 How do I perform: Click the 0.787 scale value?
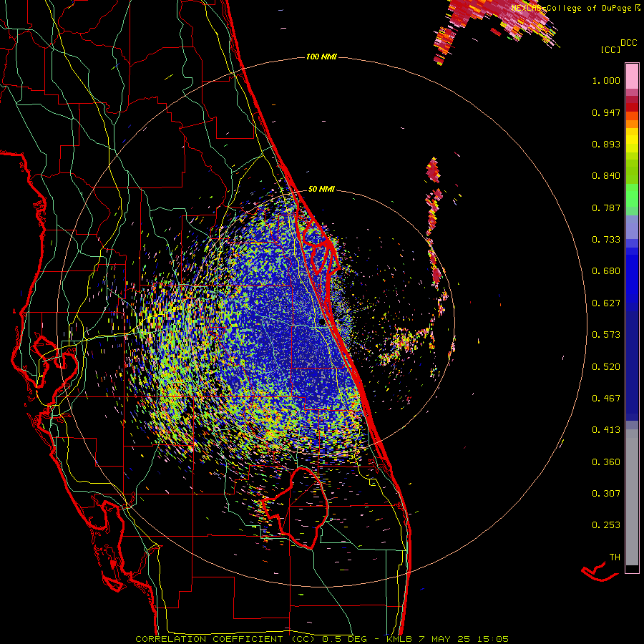point(606,208)
